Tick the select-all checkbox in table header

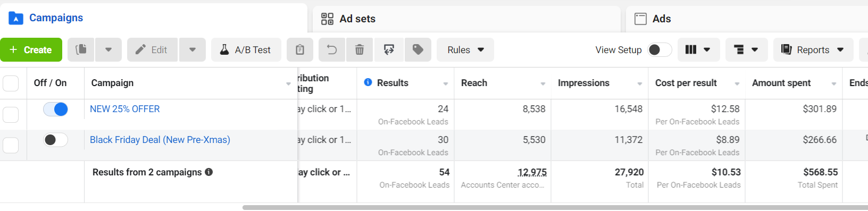click(x=11, y=83)
